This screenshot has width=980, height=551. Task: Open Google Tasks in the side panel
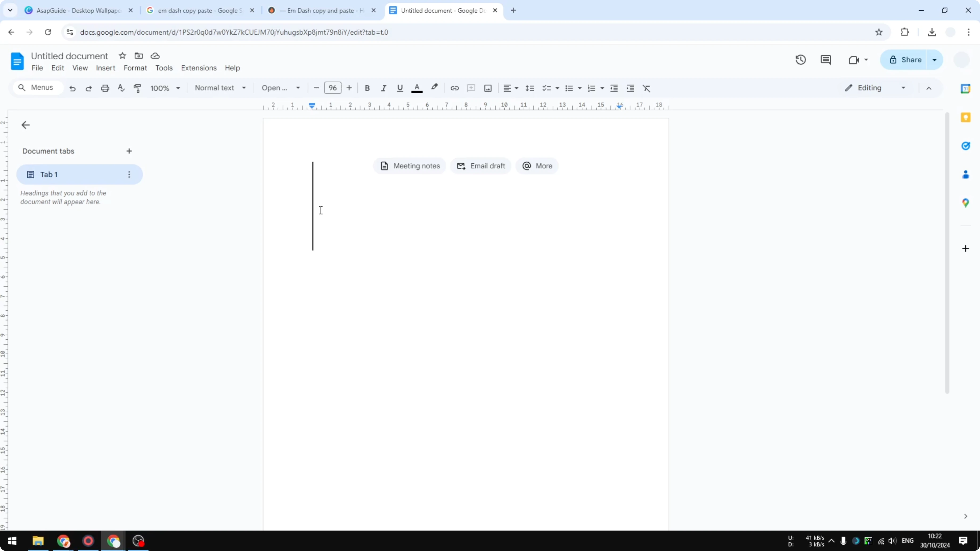966,146
